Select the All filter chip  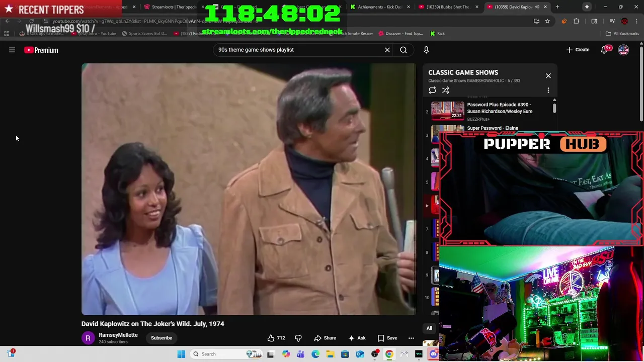pos(429,328)
